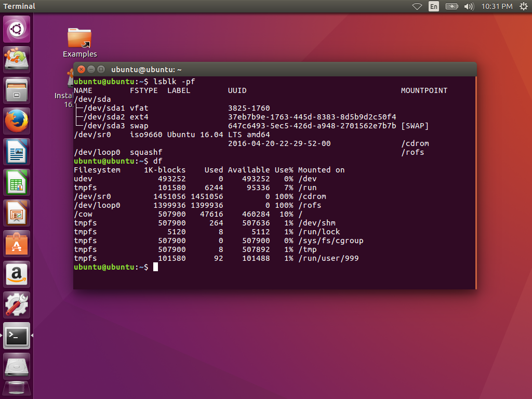This screenshot has width=532, height=399.
Task: Click the /dev/shm mount path
Action: [317, 223]
